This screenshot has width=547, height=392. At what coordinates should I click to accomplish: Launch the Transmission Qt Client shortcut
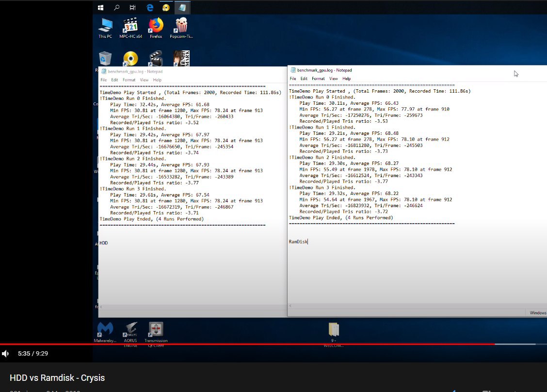(x=156, y=334)
